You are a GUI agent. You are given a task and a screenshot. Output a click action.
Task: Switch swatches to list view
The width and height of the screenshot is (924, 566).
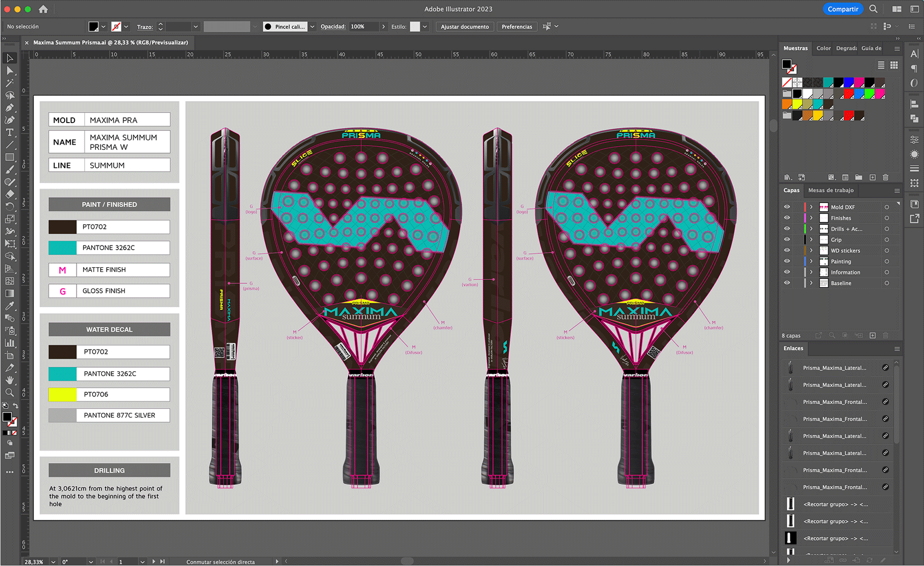pos(881,65)
